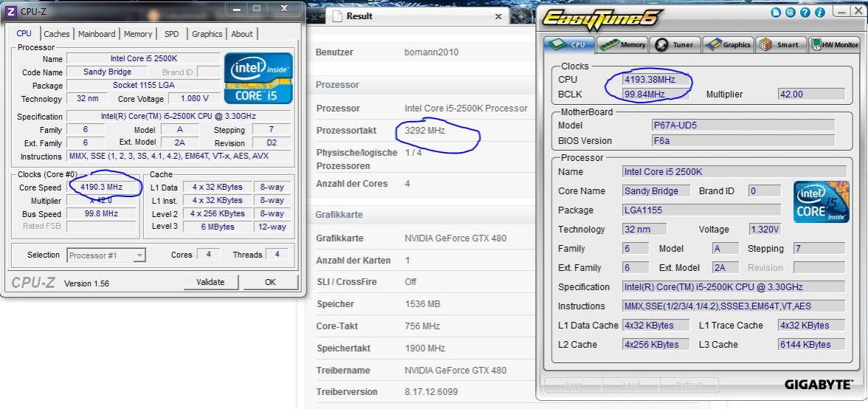Click the Level 2 '4 x 256 KBytes' value
868x409 pixels.
click(217, 213)
